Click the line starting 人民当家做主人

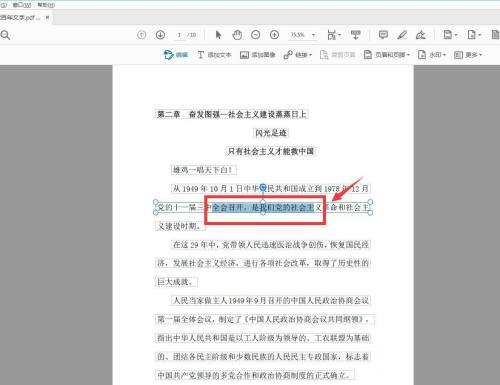click(x=270, y=301)
